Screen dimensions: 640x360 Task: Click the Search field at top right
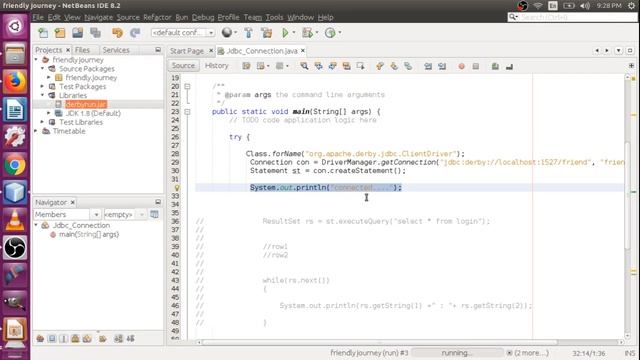(x=572, y=17)
